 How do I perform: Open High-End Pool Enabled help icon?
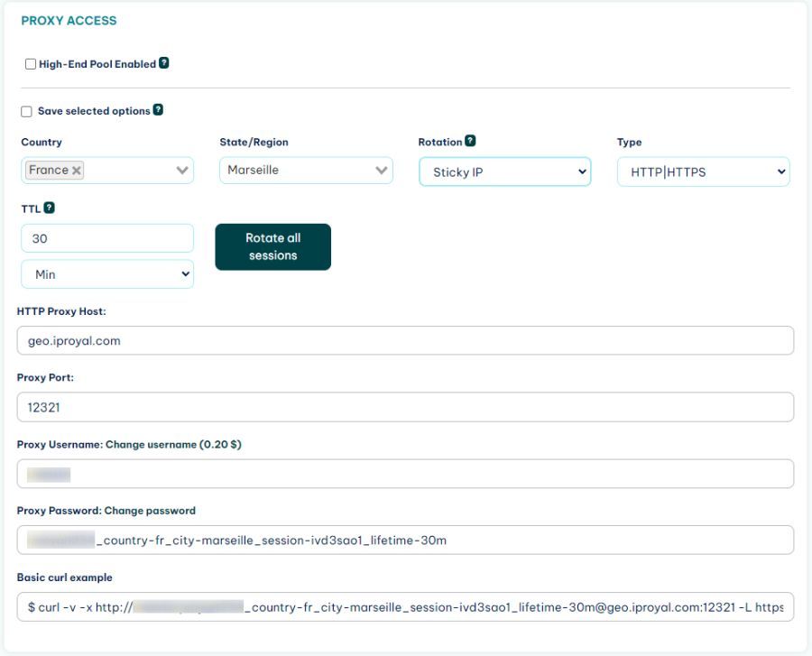point(163,62)
